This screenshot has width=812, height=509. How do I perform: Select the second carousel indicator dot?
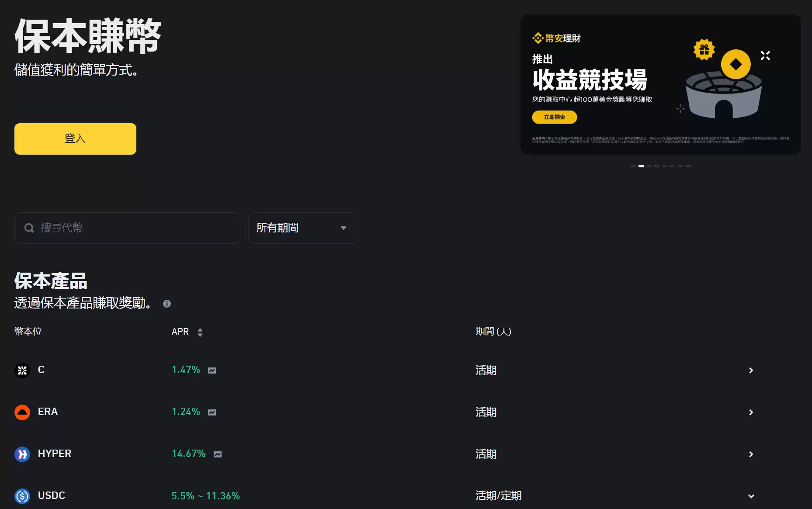point(641,166)
